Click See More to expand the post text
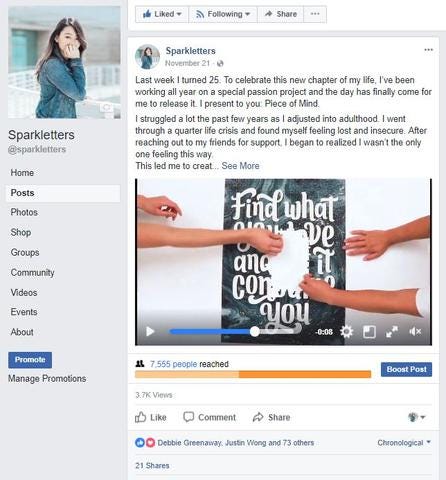Screen dimensions: 446x480 click(240, 166)
